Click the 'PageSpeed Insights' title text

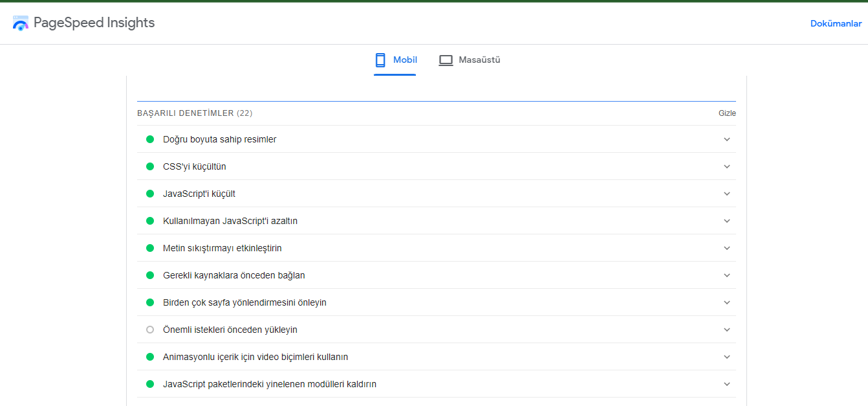(94, 23)
